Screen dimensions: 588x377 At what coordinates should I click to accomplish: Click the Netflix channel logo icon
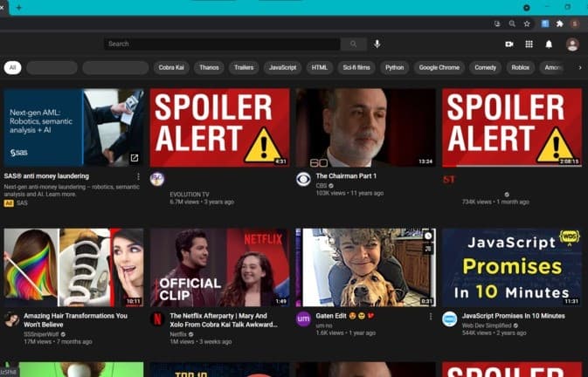point(157,319)
